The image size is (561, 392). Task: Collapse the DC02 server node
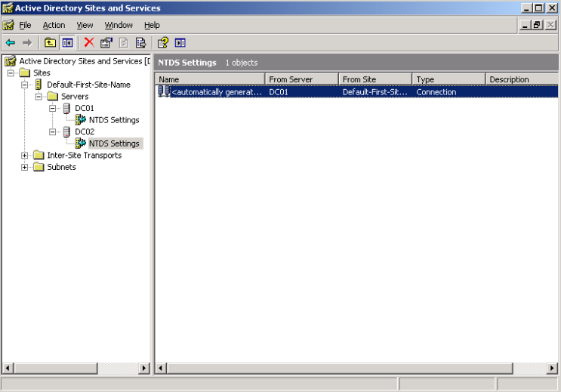coord(53,132)
